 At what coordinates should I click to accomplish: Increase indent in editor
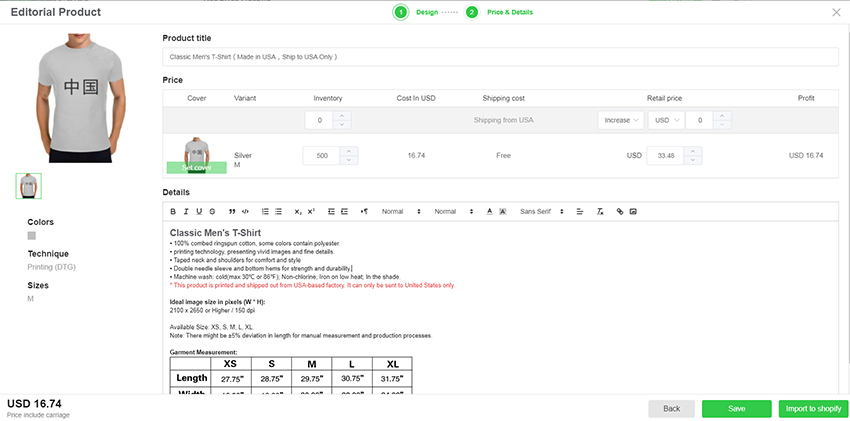coord(344,211)
